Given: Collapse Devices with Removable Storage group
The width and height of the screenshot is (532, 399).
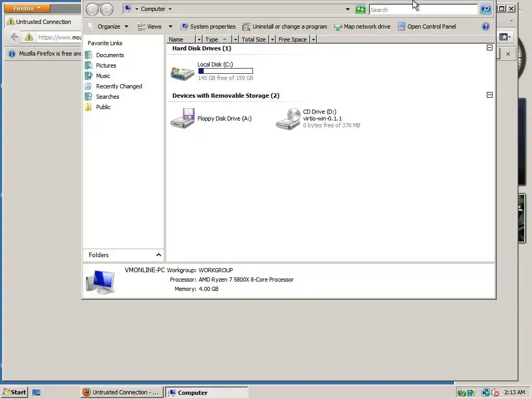Looking at the screenshot, I should (x=489, y=95).
